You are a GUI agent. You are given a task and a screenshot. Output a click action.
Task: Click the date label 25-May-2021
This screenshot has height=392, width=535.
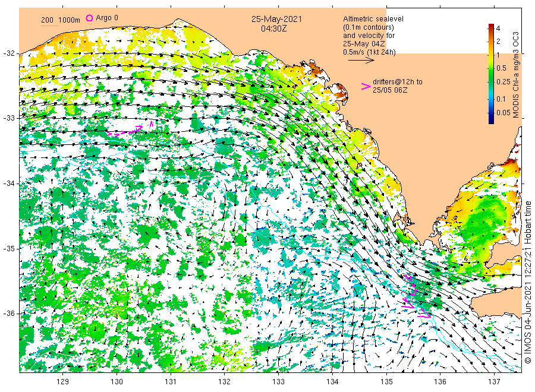[276, 19]
